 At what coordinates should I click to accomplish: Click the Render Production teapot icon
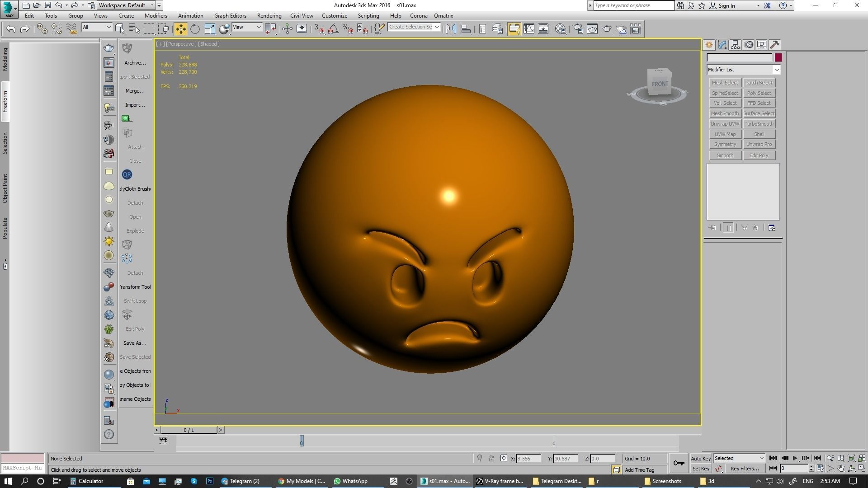pyautogui.click(x=607, y=29)
